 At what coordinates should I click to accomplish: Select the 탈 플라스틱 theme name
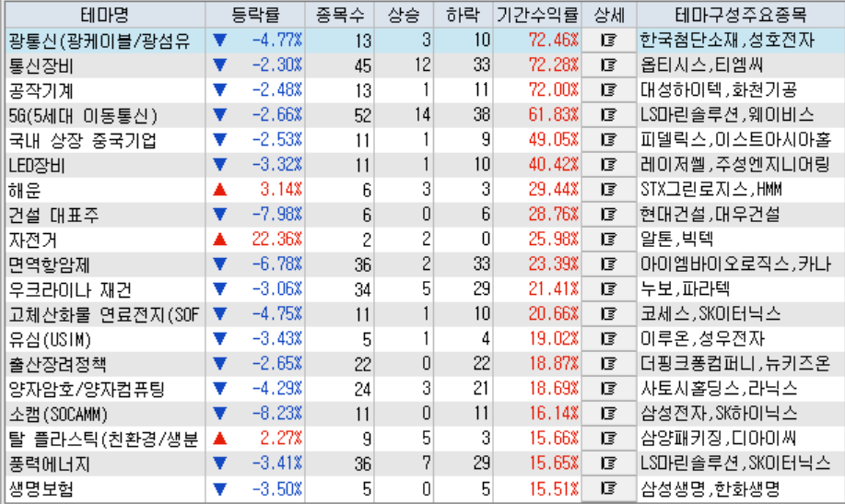click(103, 440)
